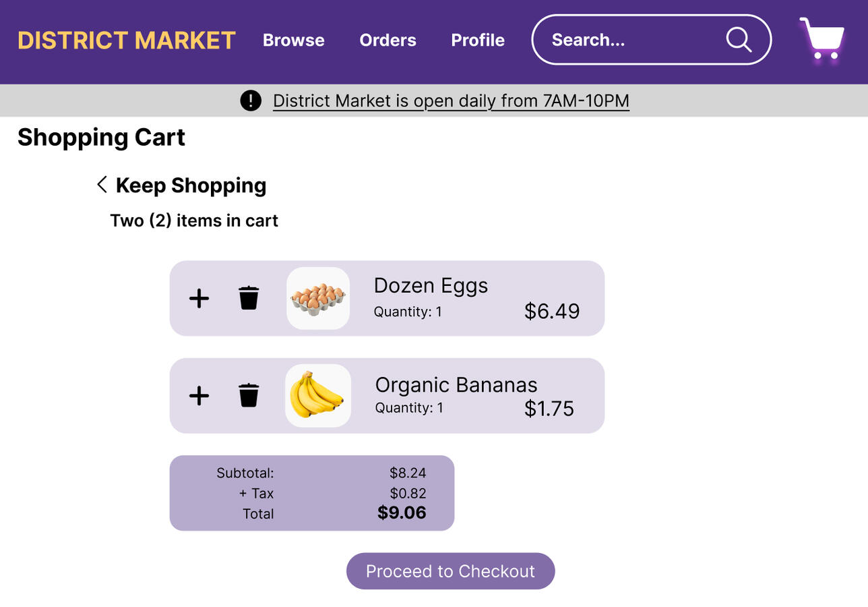The image size is (868, 607).
Task: View the Organic Bananas product image
Action: pos(317,396)
